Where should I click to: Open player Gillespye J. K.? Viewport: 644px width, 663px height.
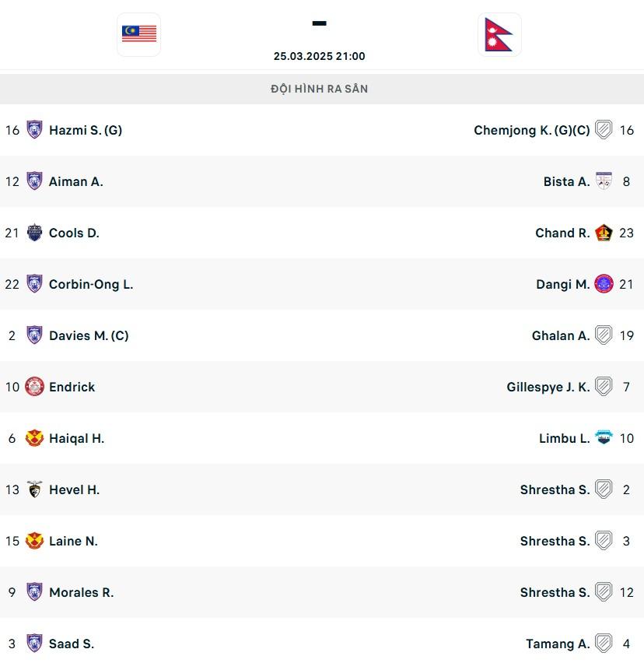[x=548, y=387]
